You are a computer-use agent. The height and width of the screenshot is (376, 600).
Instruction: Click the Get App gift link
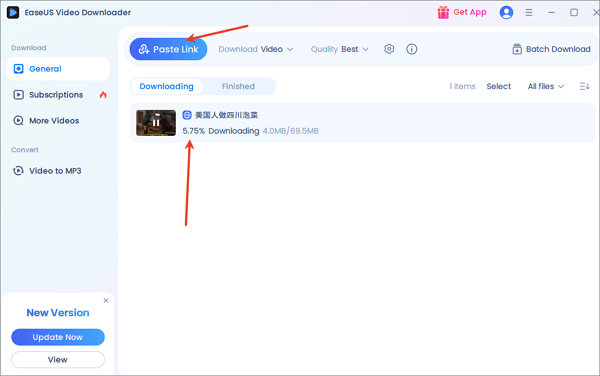point(462,12)
